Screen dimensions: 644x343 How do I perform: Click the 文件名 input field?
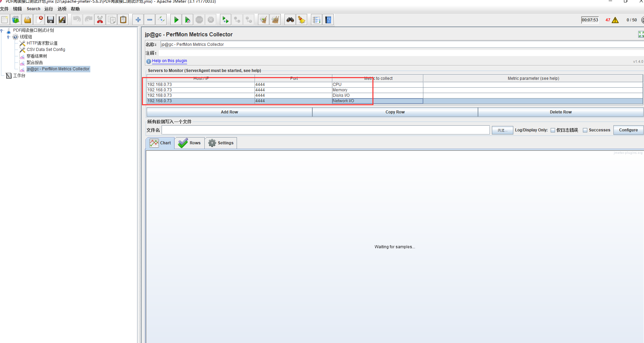(325, 130)
